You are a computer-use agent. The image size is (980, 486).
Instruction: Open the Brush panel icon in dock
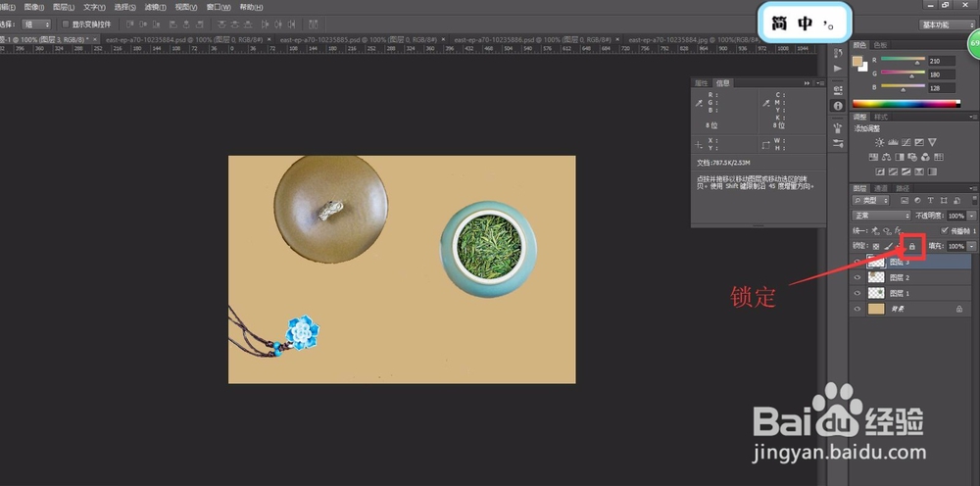(838, 128)
